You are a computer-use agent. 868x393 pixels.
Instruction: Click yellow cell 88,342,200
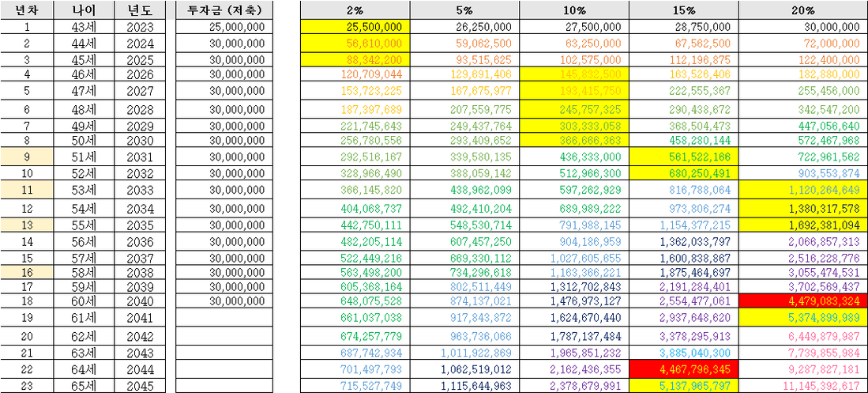tap(355, 60)
